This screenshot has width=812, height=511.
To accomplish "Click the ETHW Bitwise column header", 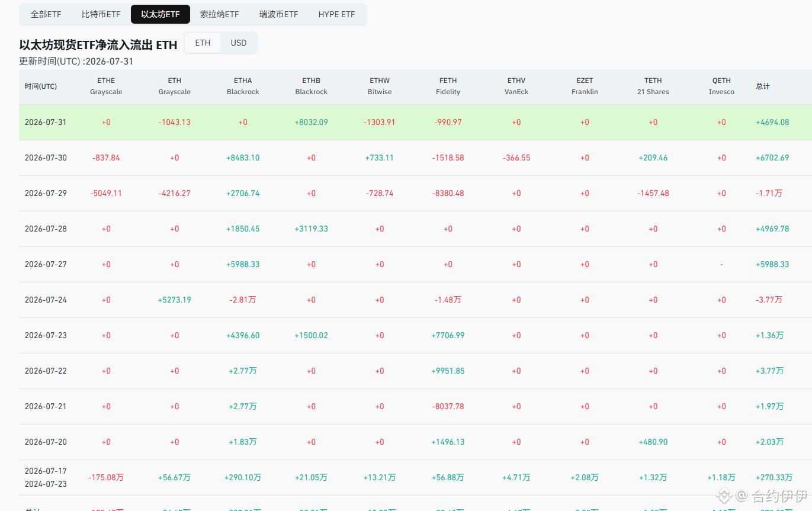I will [x=380, y=86].
